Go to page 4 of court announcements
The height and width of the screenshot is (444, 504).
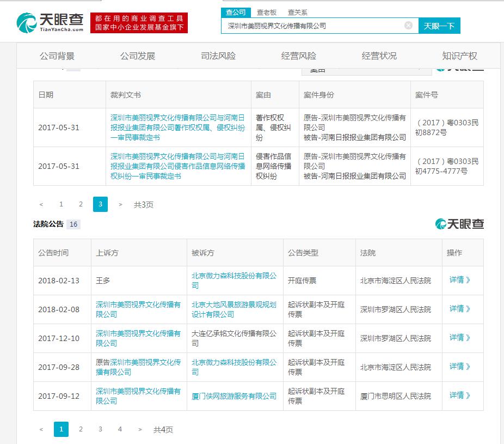tap(120, 429)
